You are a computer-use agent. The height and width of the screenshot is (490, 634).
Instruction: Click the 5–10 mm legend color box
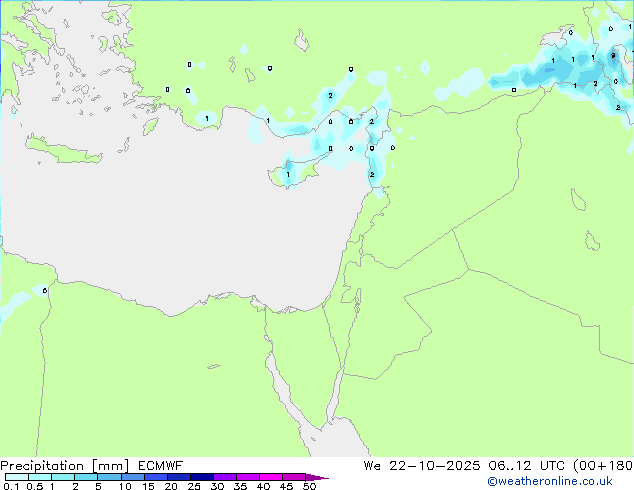click(109, 477)
